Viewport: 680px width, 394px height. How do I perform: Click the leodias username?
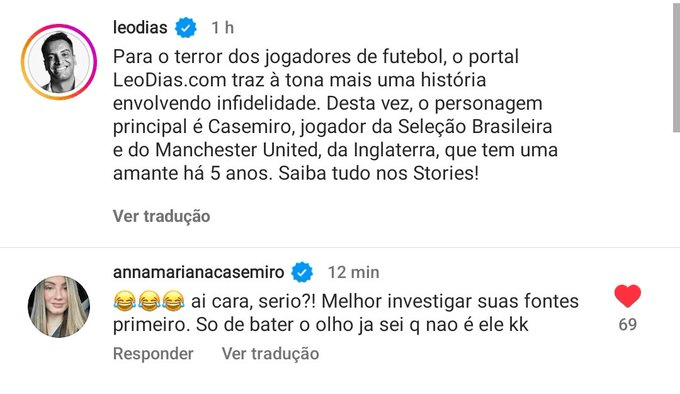pos(140,28)
